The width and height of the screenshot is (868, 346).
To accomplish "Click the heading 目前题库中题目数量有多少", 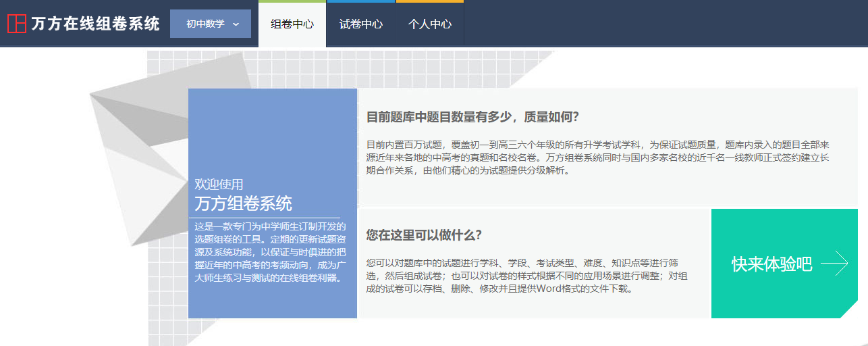I will click(x=472, y=117).
